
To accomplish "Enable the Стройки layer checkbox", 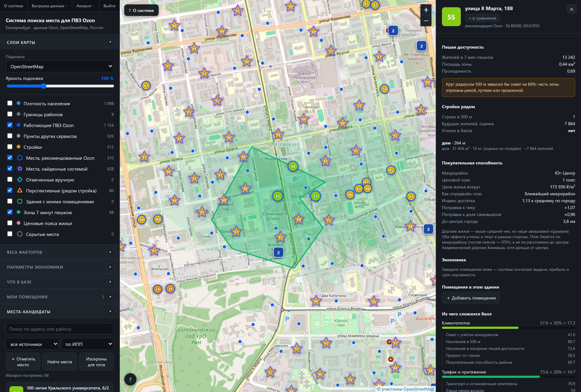I will point(10,147).
